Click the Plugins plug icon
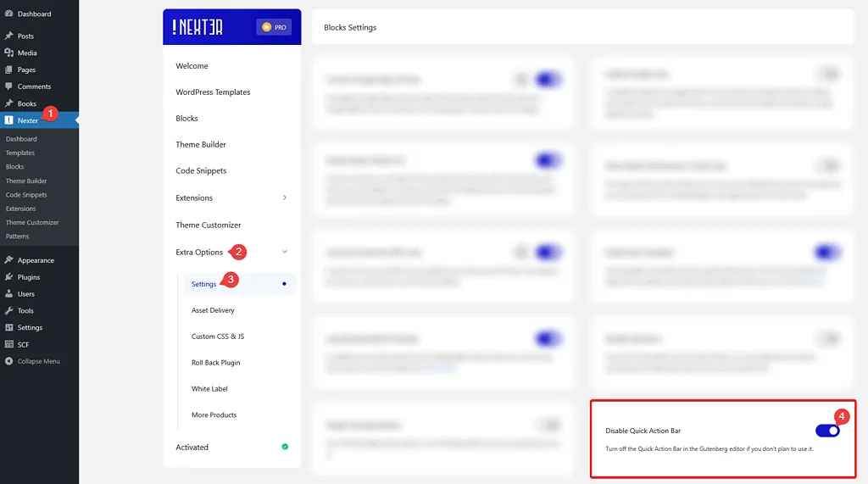The height and width of the screenshot is (484, 868). 8,277
